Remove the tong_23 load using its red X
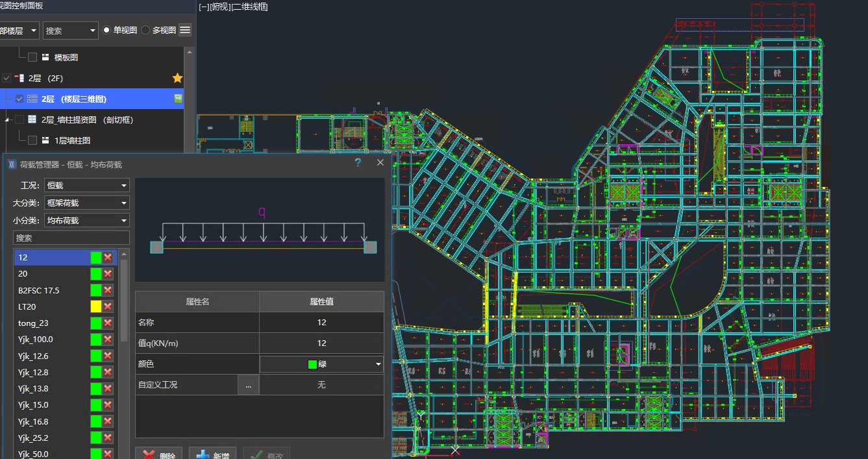The width and height of the screenshot is (868, 459). (108, 323)
